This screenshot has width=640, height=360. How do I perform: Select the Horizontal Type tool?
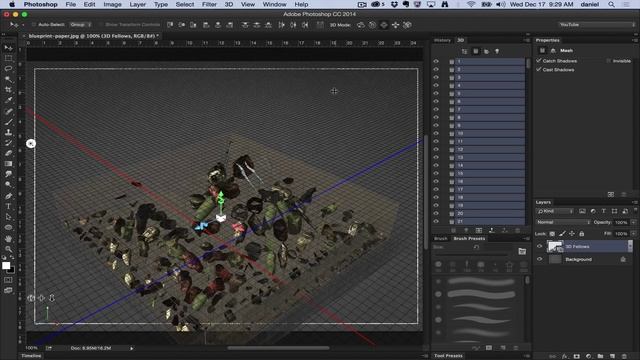pyautogui.click(x=8, y=207)
